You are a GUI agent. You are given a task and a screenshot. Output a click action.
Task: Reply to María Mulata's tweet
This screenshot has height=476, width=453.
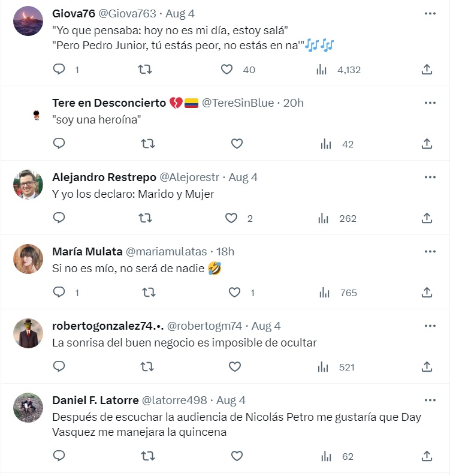click(x=59, y=293)
